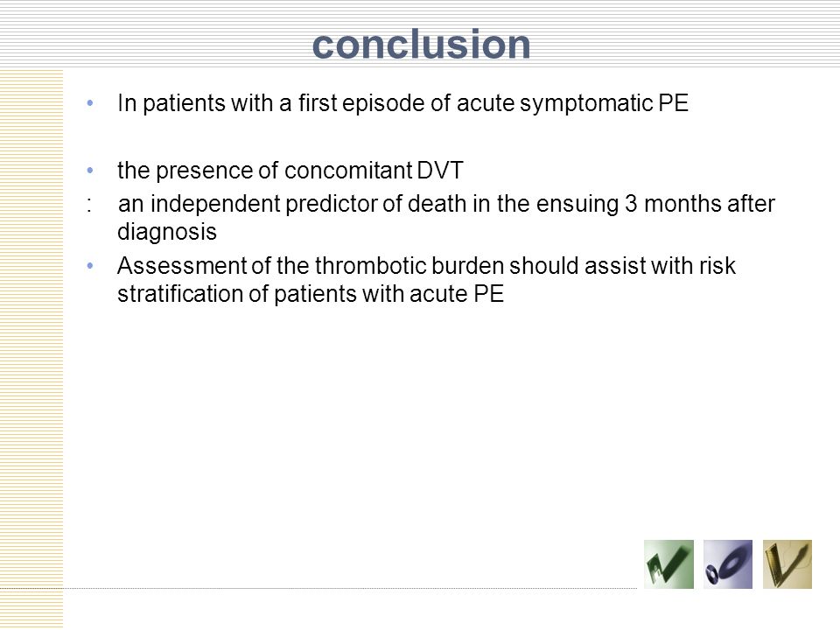Click the bullet before "the presence of"

tap(90, 171)
